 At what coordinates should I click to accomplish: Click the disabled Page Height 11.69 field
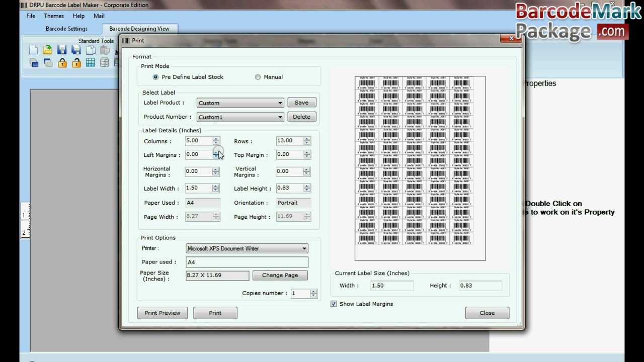point(289,217)
